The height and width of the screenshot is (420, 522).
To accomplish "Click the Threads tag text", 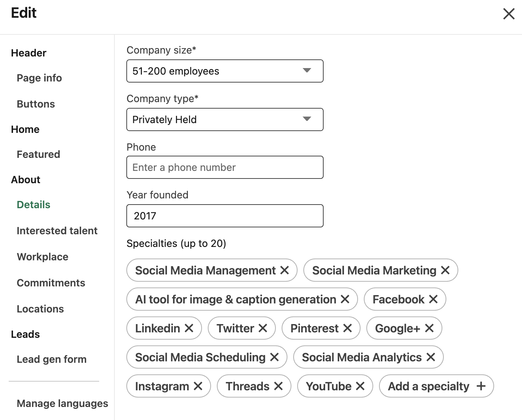I will 248,386.
